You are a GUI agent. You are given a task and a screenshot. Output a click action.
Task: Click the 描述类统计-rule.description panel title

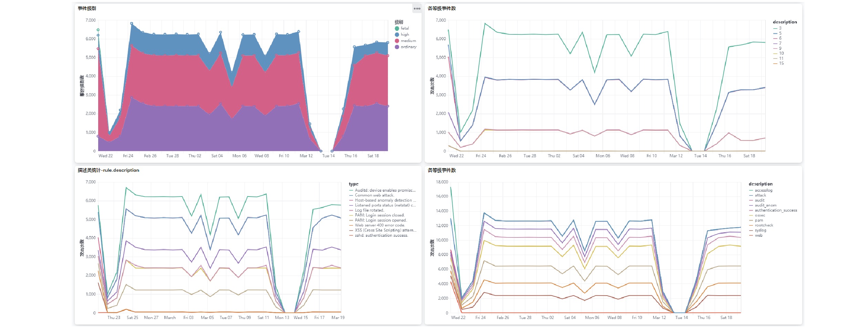108,170
